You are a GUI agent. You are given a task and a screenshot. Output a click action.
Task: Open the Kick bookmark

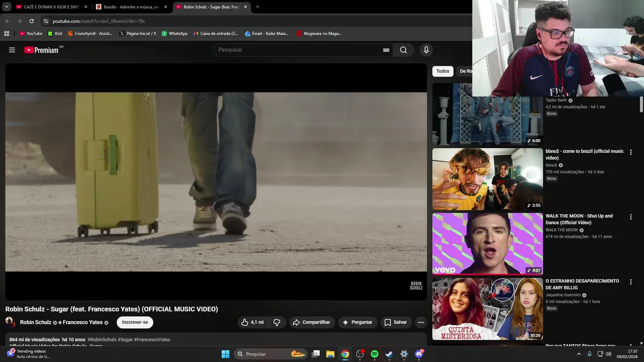pyautogui.click(x=55, y=34)
